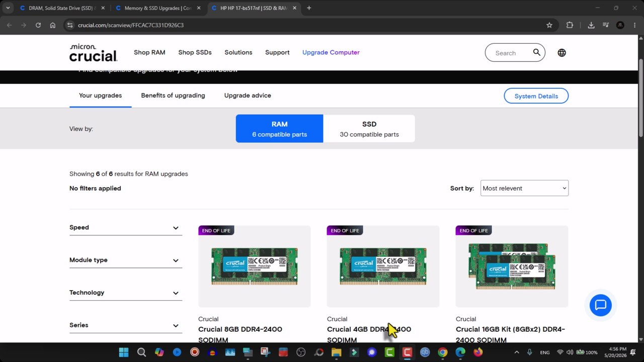The height and width of the screenshot is (362, 644).
Task: Open the tab search dropdown arrow
Action: point(8,8)
